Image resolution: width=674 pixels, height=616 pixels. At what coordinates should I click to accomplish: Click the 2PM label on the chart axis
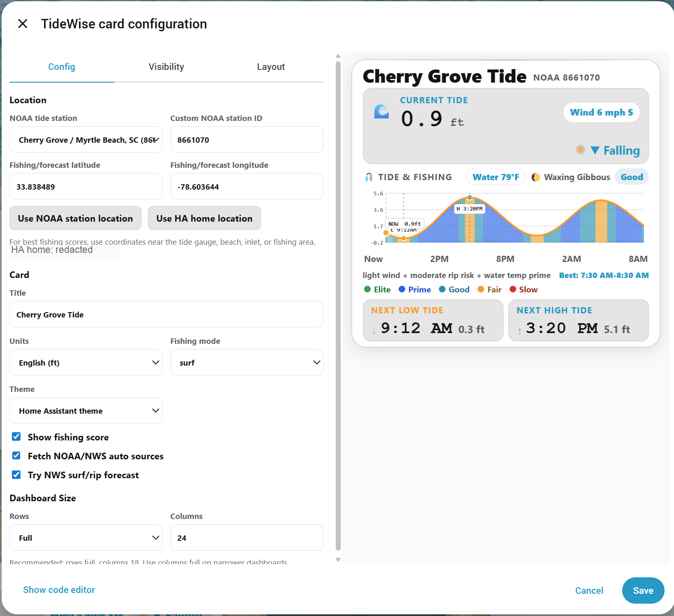point(439,259)
